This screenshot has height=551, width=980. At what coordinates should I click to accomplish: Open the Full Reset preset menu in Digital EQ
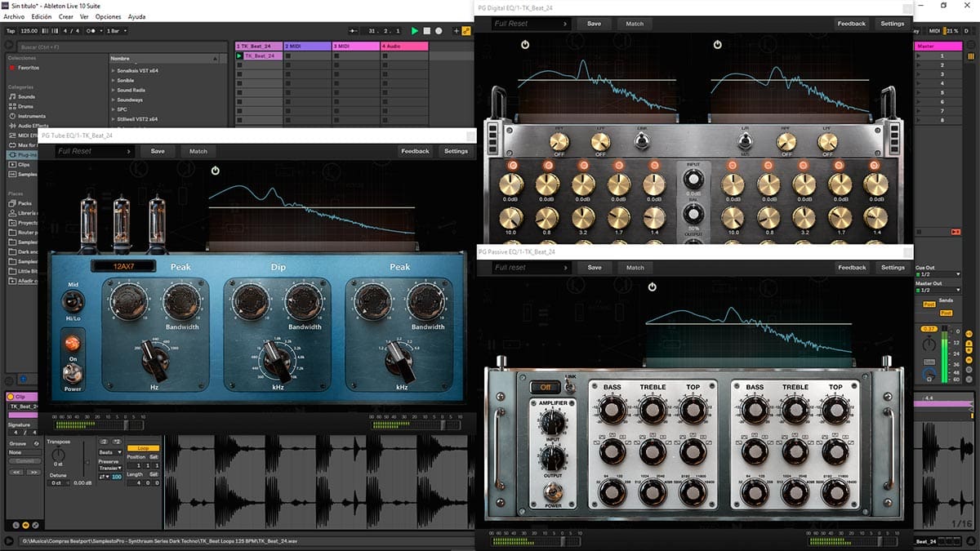531,24
